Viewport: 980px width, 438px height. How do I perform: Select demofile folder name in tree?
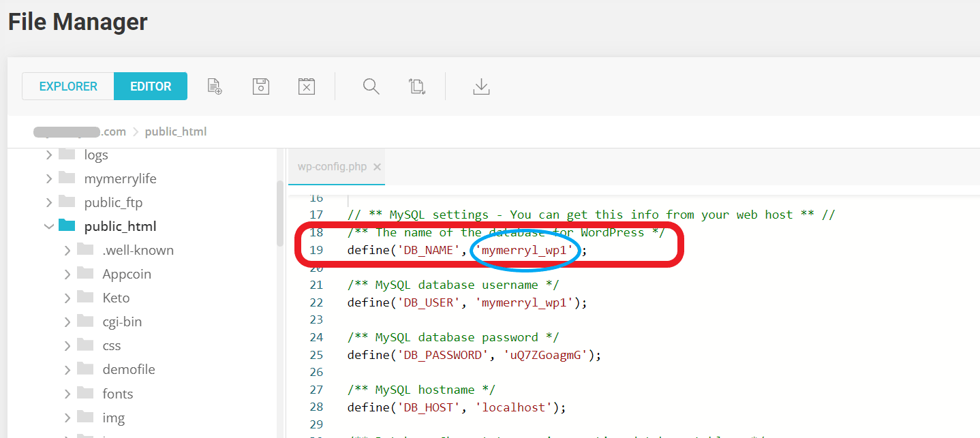(129, 370)
